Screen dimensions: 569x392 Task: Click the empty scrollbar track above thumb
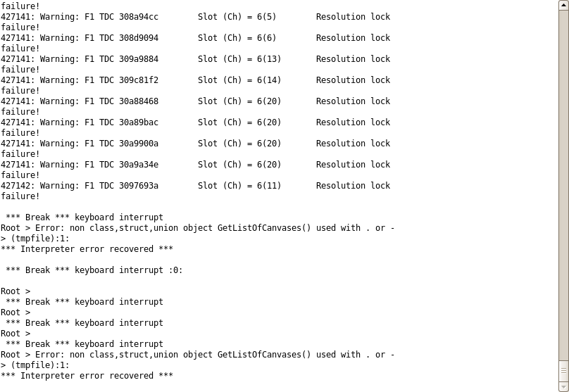coord(563,185)
